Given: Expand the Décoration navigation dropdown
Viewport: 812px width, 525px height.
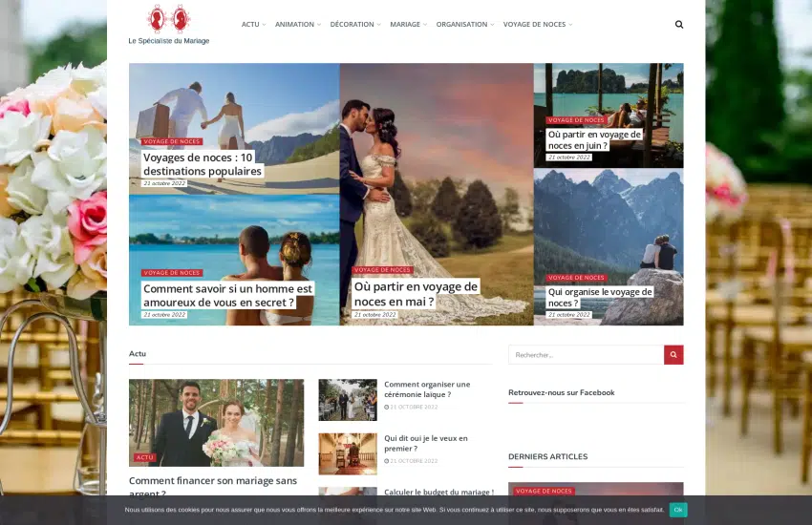Looking at the screenshot, I should pos(354,25).
